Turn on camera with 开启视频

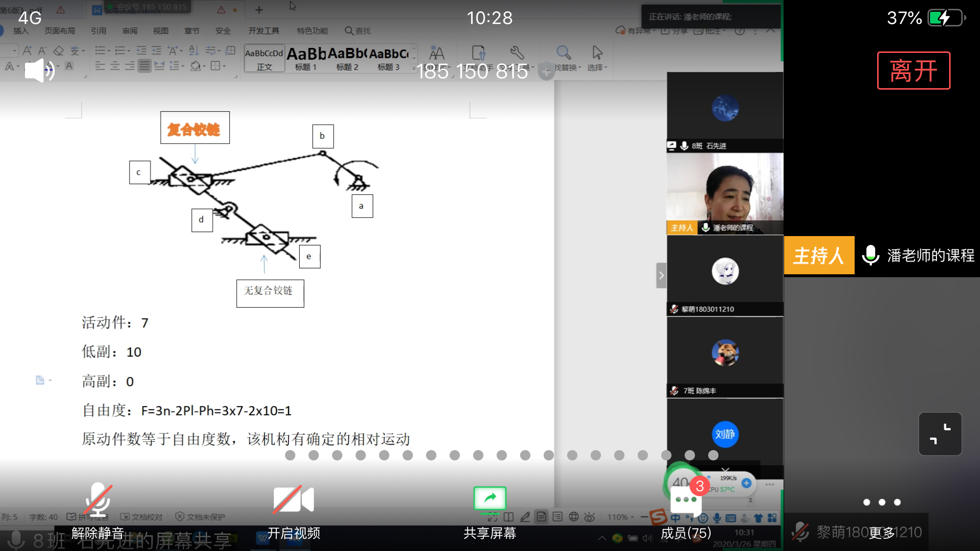[294, 511]
